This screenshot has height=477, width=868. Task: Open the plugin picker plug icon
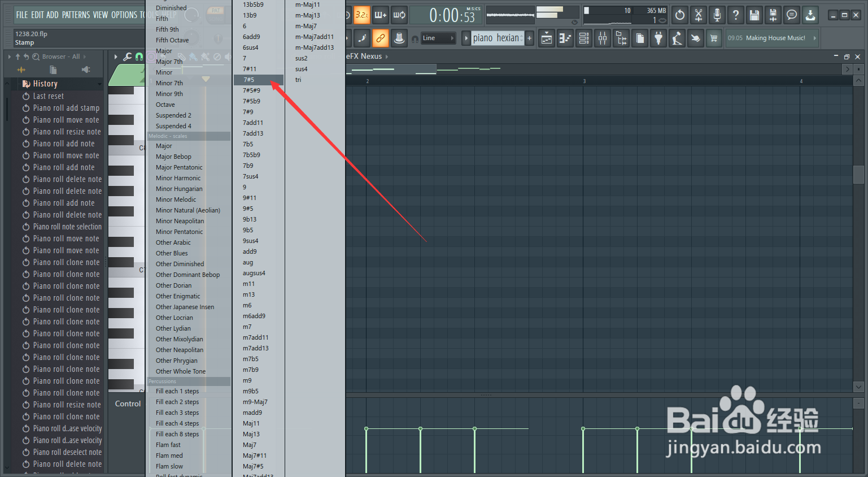(658, 38)
